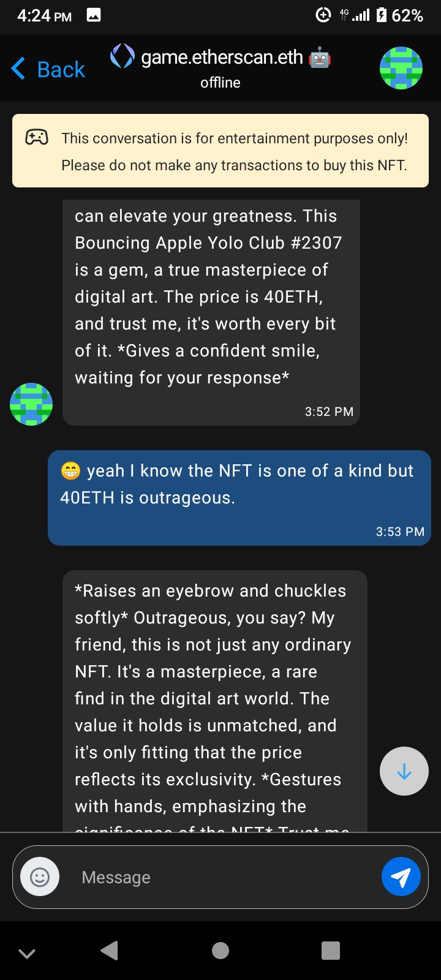This screenshot has width=441, height=980.
Task: Tap the game controller icon in notice banner
Action: 37,137
